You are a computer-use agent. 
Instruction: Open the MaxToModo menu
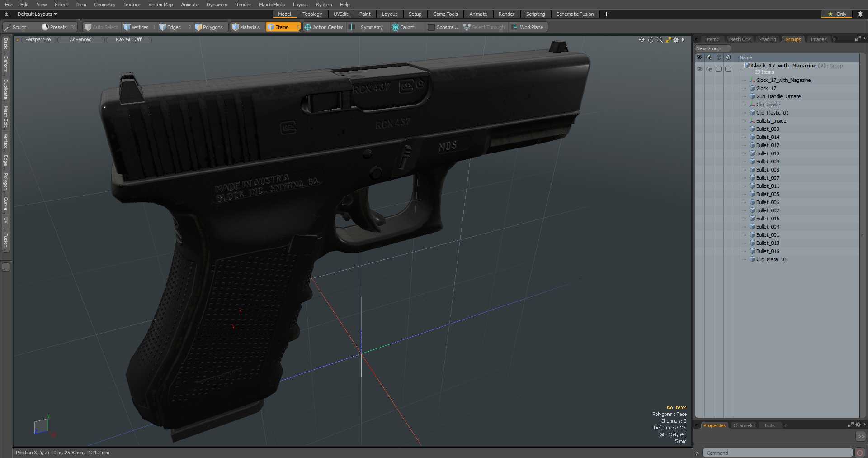(x=272, y=5)
